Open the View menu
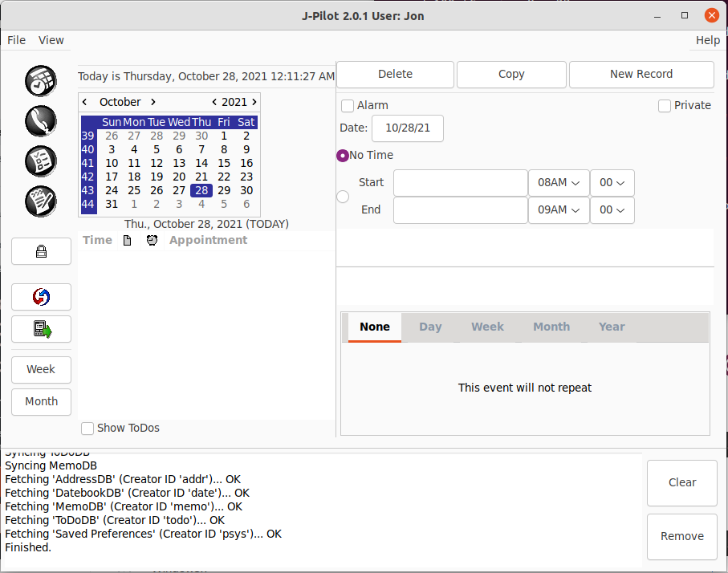 coord(51,40)
